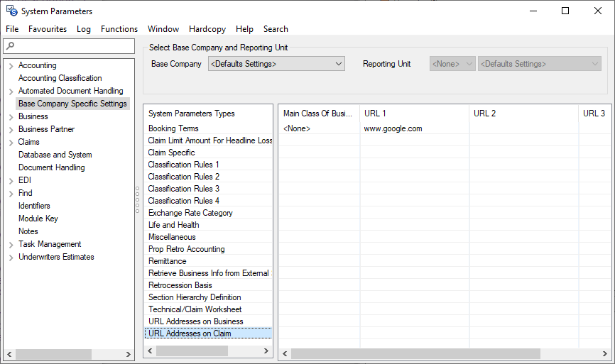The height and width of the screenshot is (364, 615).
Task: Expand the Business Partner tree node
Action: 11,129
